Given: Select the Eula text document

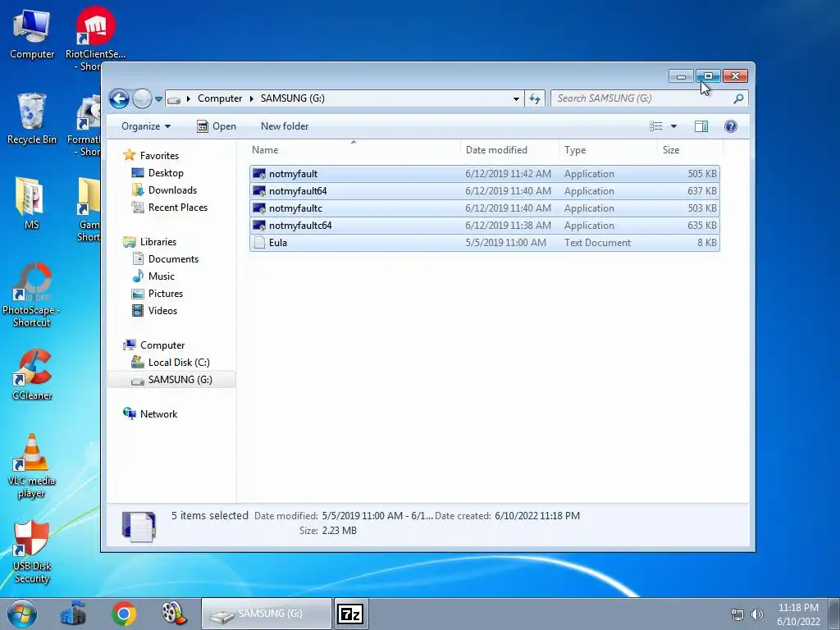Looking at the screenshot, I should pos(484,242).
